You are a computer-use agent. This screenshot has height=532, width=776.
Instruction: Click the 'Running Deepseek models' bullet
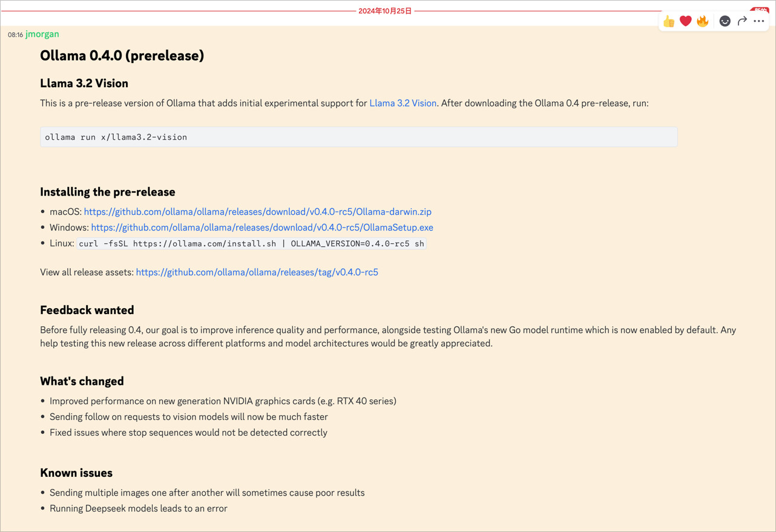pos(139,508)
